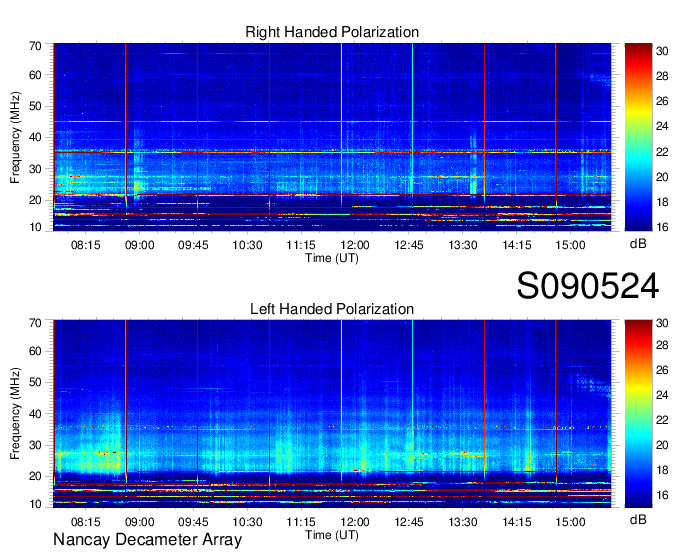This screenshot has height=552, width=680.
Task: Click the 40 MHz tick of the Left Handed plot
Action: pos(35,414)
